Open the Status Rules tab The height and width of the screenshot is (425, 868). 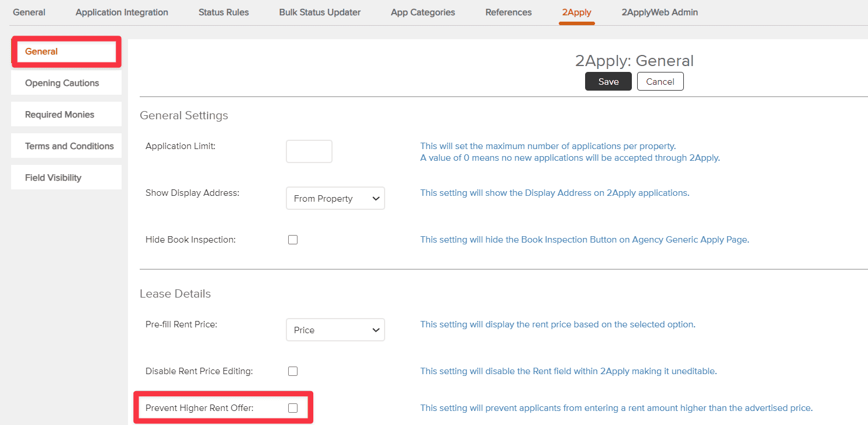coord(224,12)
